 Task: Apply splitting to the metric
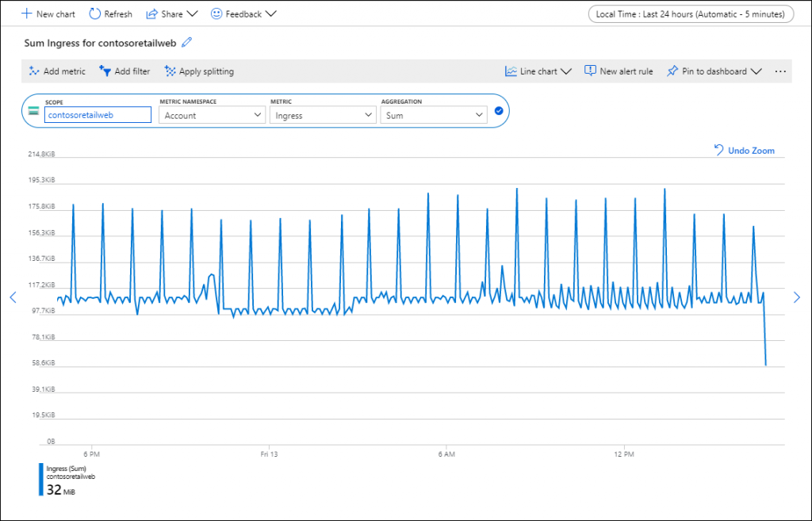click(x=169, y=71)
